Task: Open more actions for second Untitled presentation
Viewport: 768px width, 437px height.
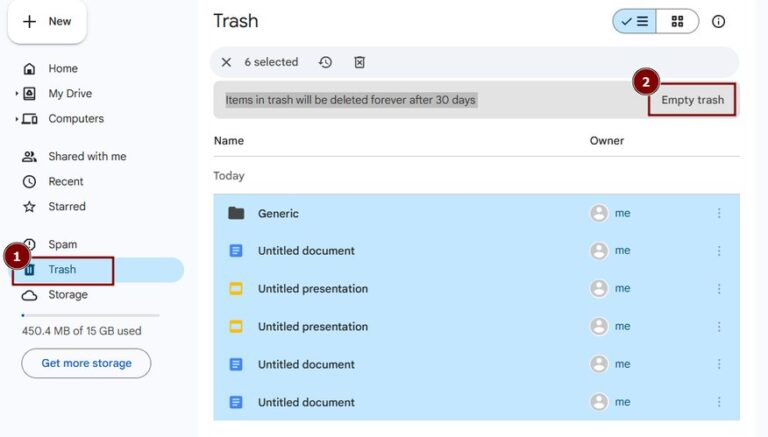Action: pos(719,326)
